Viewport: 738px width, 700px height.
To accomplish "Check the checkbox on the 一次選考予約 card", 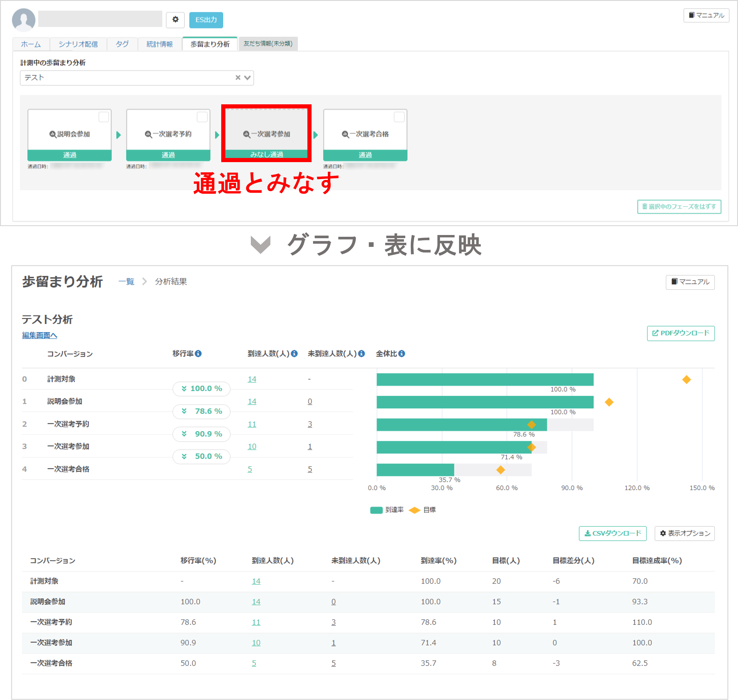I will coord(203,117).
